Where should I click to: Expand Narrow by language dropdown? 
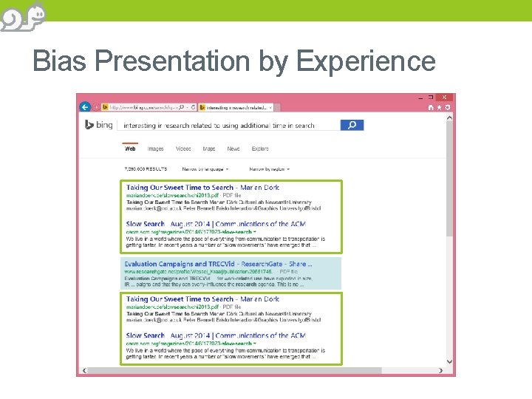(x=205, y=169)
